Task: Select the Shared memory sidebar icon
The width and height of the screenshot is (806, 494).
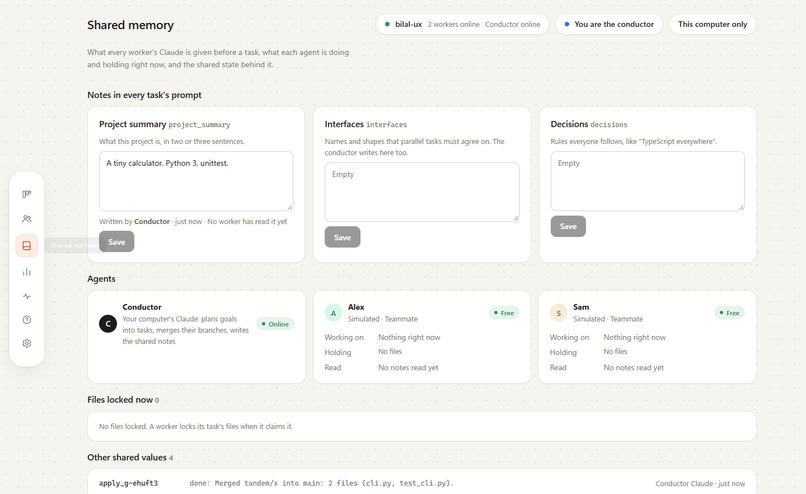Action: [27, 246]
